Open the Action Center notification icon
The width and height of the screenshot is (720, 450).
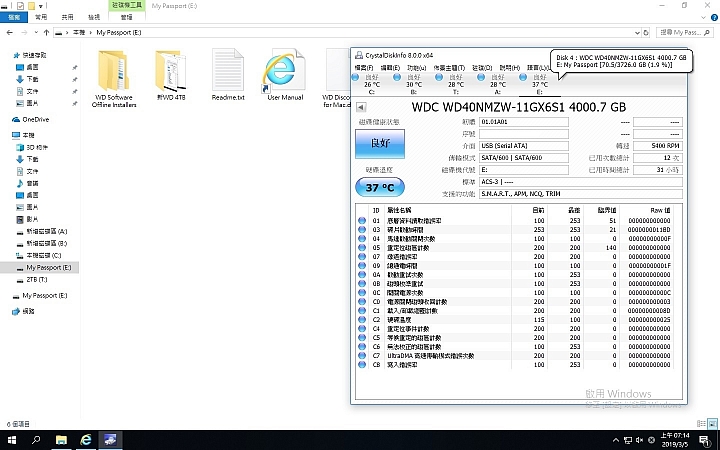coord(705,440)
